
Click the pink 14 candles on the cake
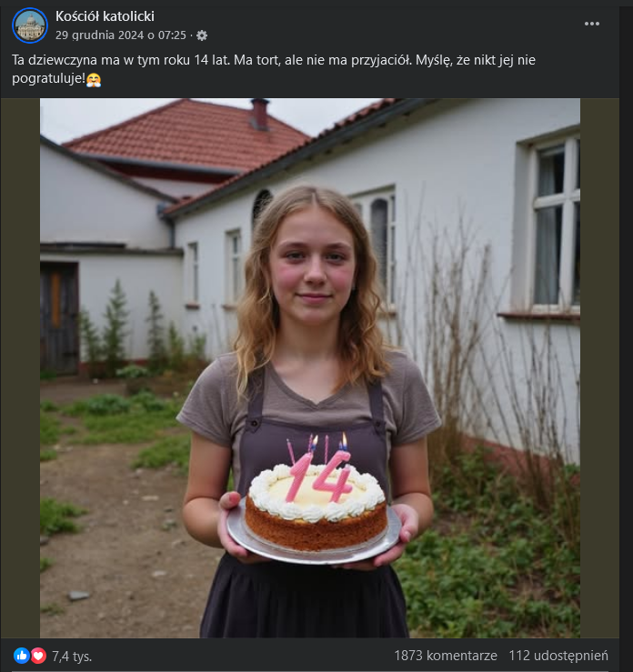(318, 475)
